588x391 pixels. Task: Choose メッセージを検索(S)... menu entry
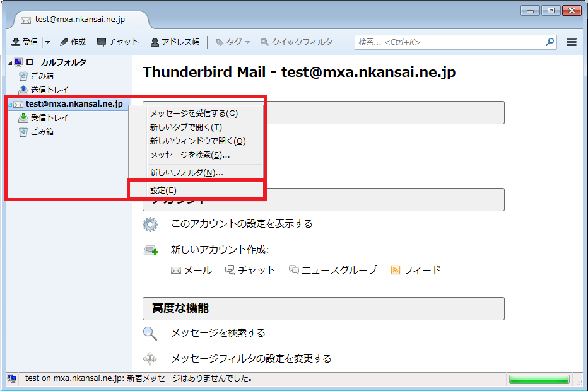[x=195, y=155]
